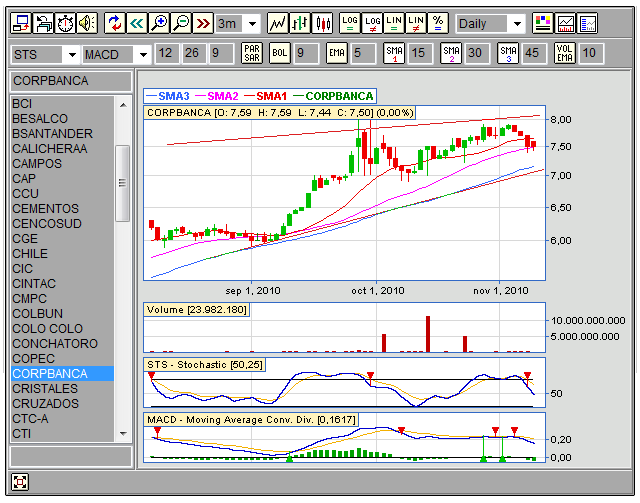
Task: Edit SMA3 period field 45
Action: click(x=534, y=53)
